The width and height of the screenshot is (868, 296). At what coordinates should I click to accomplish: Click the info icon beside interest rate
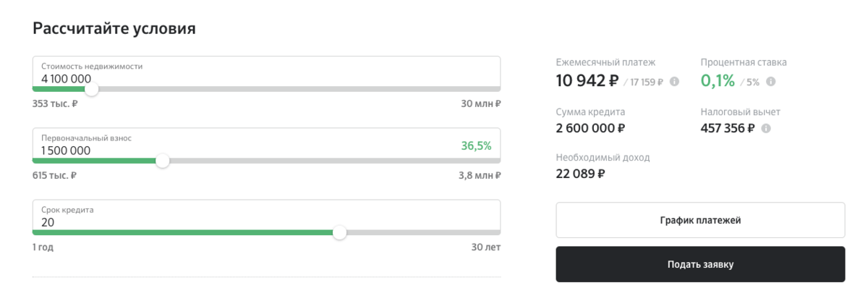(770, 82)
